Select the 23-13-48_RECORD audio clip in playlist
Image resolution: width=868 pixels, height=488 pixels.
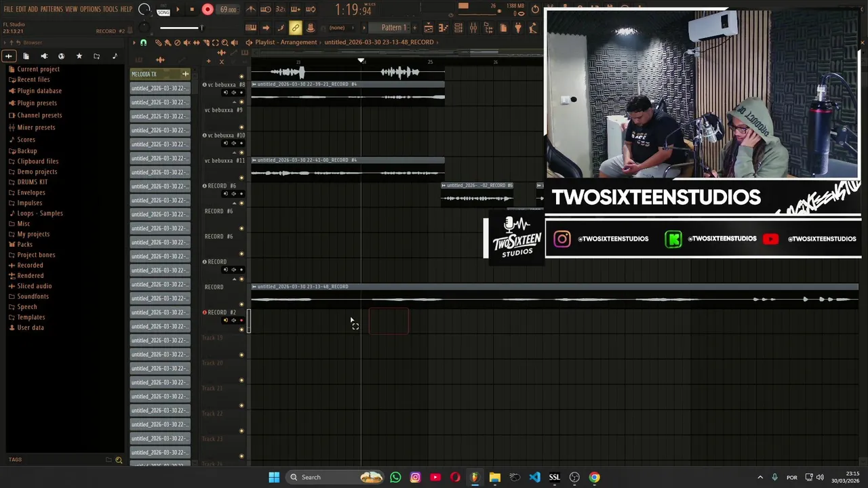coord(555,296)
